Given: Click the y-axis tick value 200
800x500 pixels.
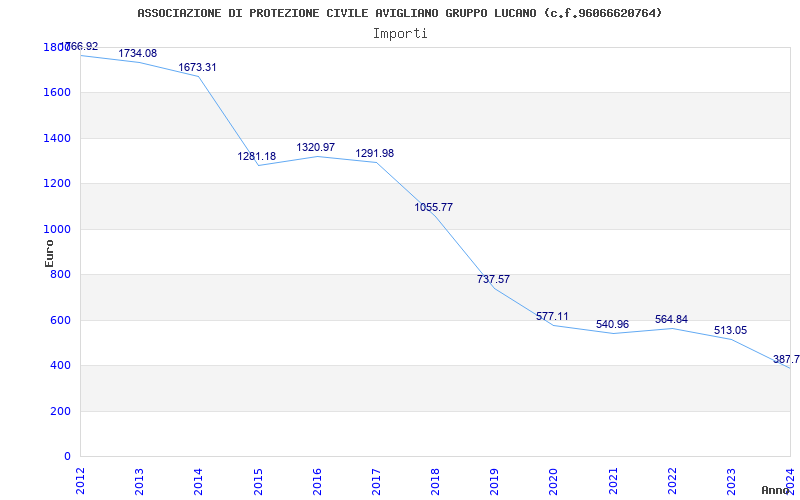Looking at the screenshot, I should [x=61, y=411].
